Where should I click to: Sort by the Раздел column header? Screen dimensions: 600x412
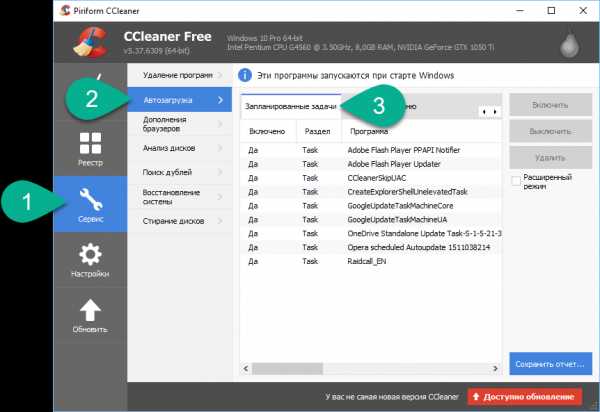pyautogui.click(x=319, y=131)
